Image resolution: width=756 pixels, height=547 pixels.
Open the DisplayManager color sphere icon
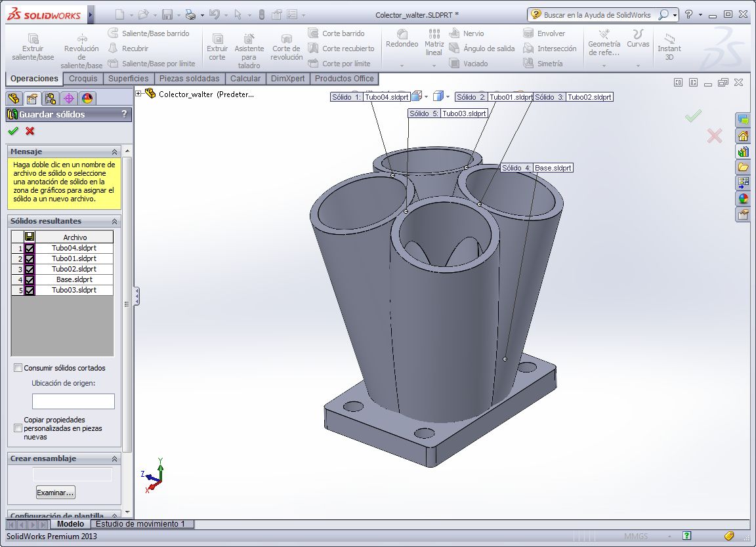pos(87,99)
